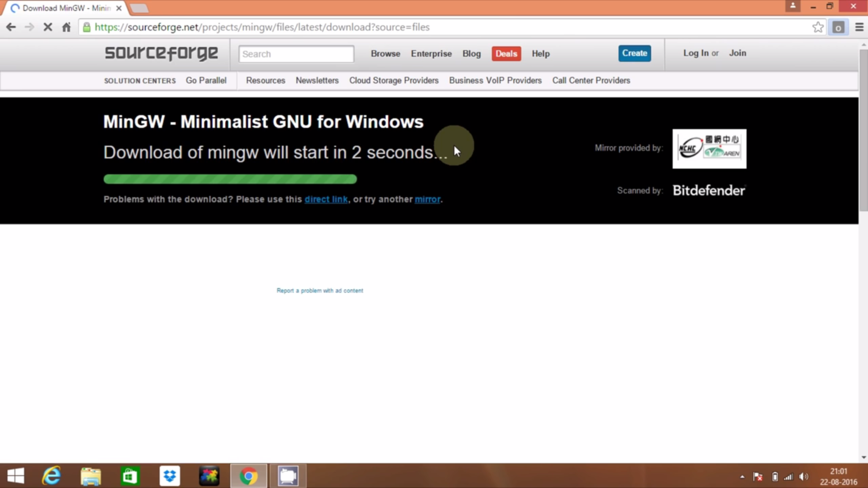Open the Browse menu item

coord(385,54)
